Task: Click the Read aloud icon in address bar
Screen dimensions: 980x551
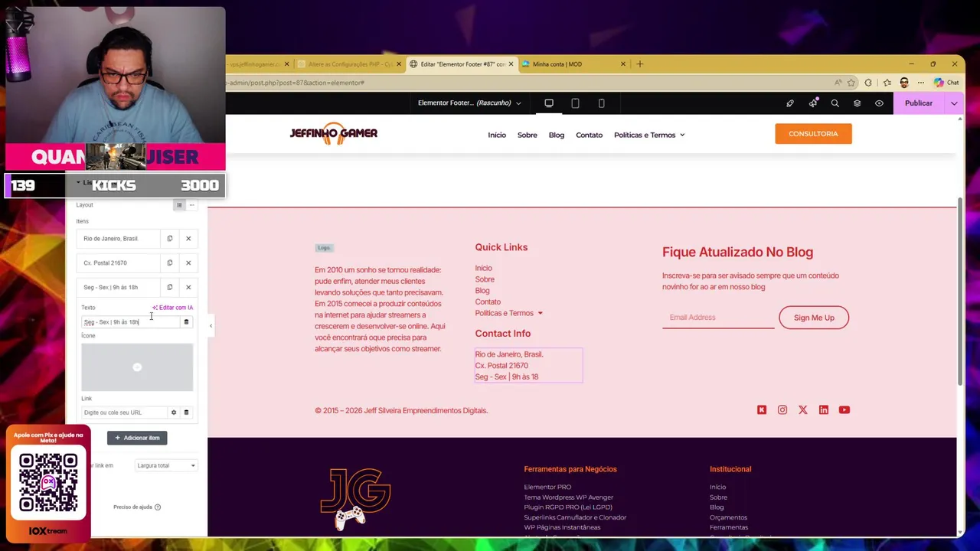Action: coord(838,83)
